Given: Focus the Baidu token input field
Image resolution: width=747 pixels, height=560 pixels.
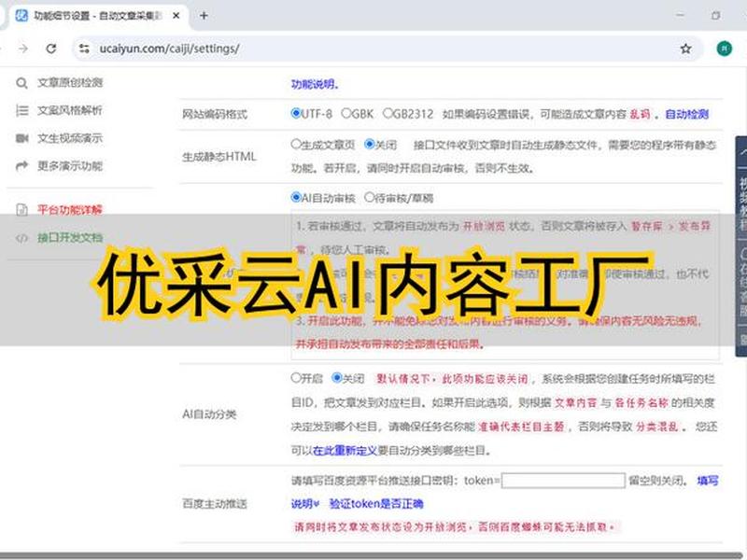Looking at the screenshot, I should 563,481.
